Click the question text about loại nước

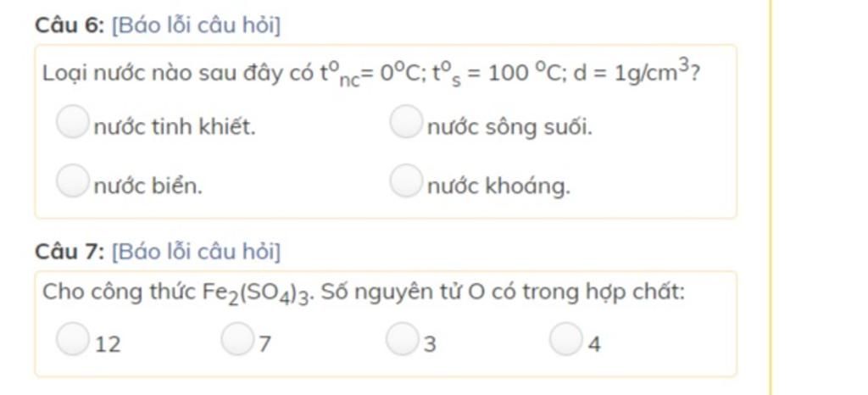371,74
